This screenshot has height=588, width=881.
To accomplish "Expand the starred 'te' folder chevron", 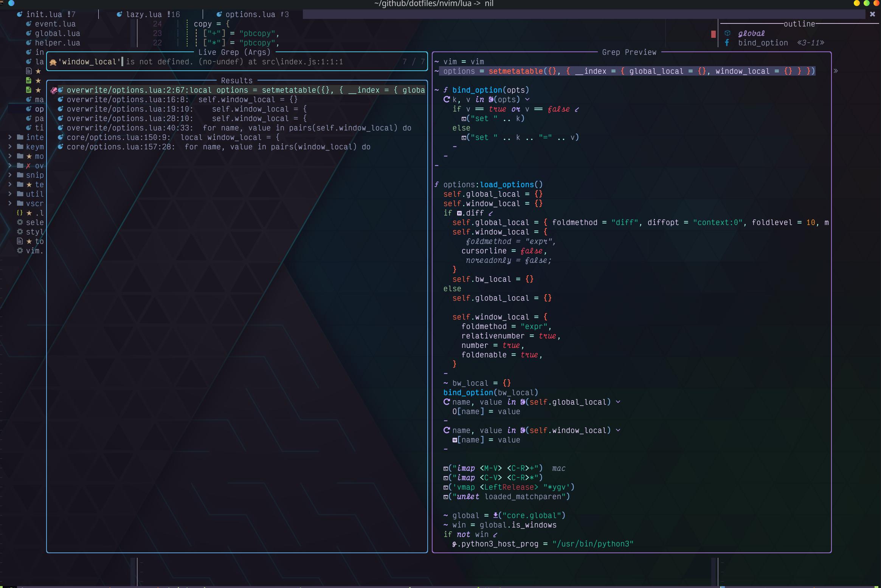I will (10, 185).
